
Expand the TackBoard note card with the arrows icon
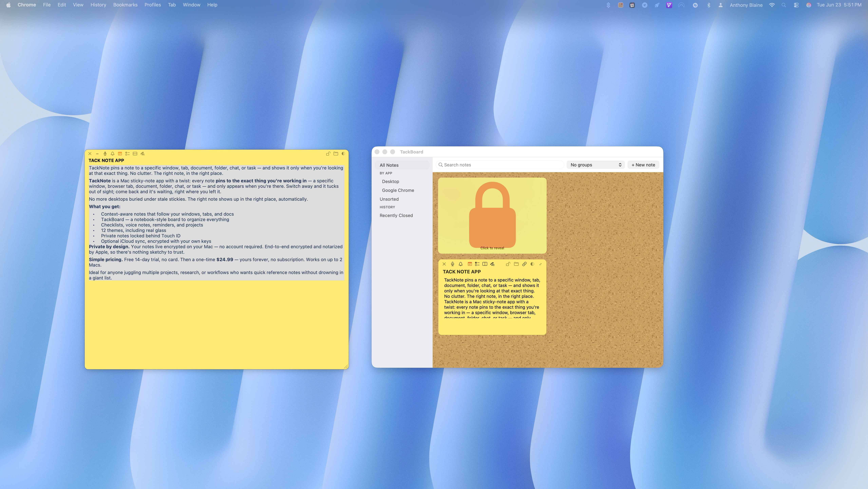[x=541, y=264]
